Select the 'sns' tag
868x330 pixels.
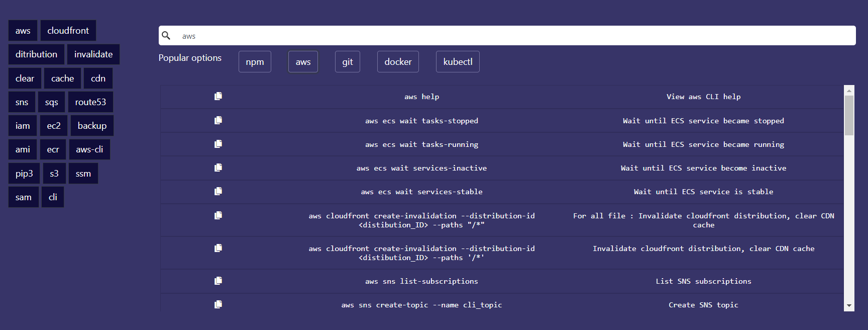tap(22, 102)
